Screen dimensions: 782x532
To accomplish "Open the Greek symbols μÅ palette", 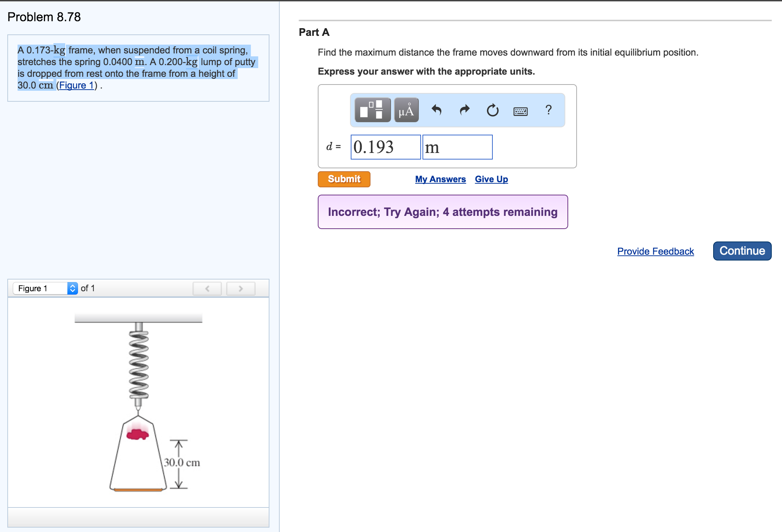I will pos(406,110).
